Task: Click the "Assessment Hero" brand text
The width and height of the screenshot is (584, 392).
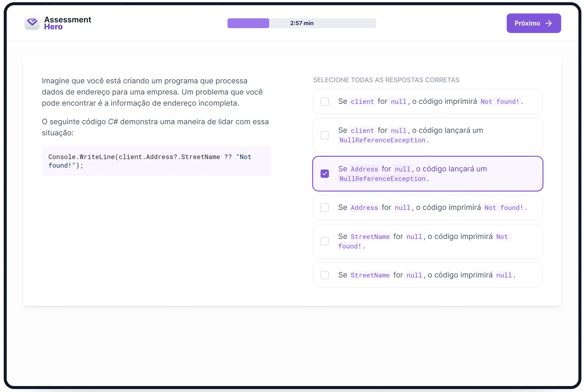Action: pyautogui.click(x=67, y=23)
